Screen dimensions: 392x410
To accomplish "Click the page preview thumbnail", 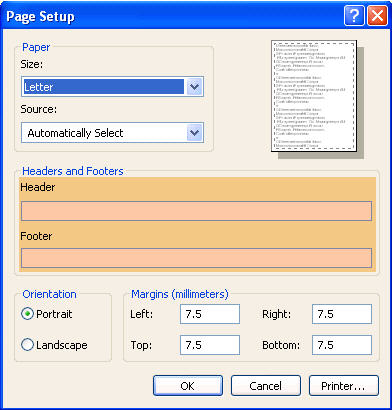I will [x=314, y=96].
